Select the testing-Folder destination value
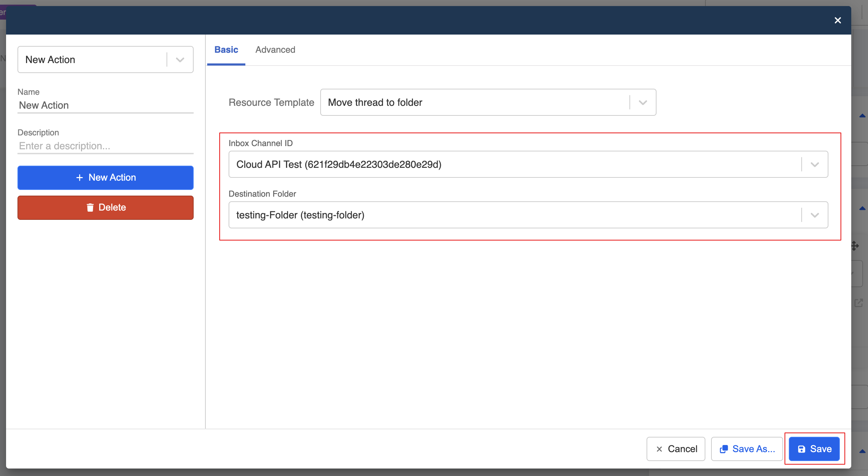868x476 pixels. 300,215
